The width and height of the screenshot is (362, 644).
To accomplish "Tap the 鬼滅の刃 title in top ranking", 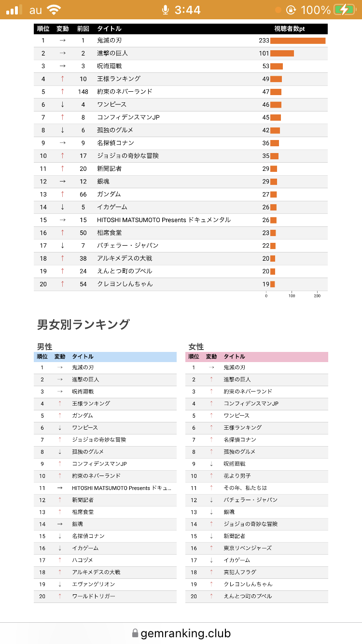I will tap(109, 41).
